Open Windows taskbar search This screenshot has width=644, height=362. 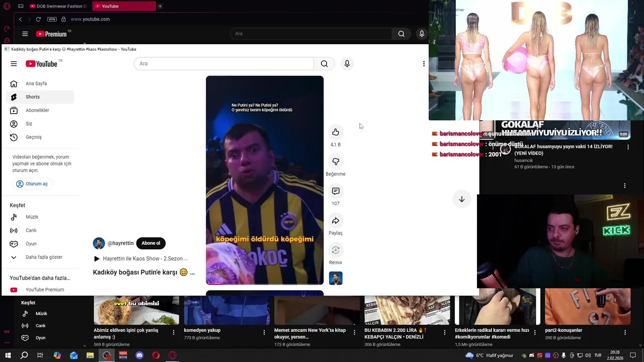(24, 355)
